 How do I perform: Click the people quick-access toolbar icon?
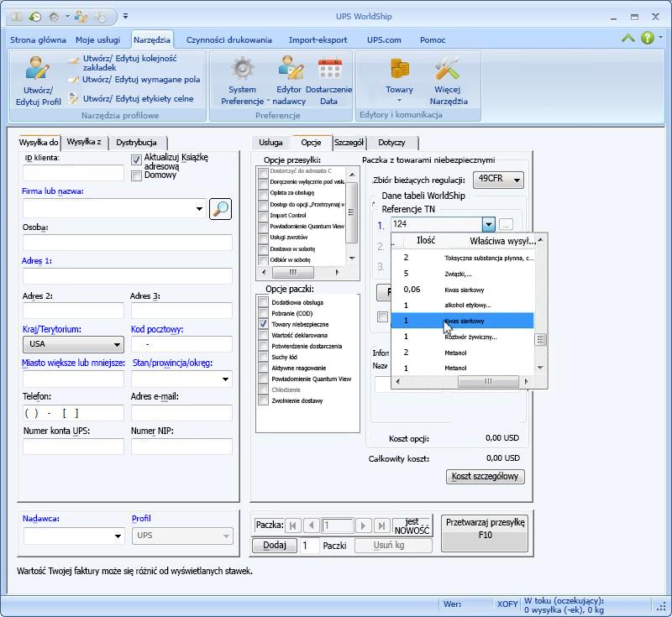point(81,17)
